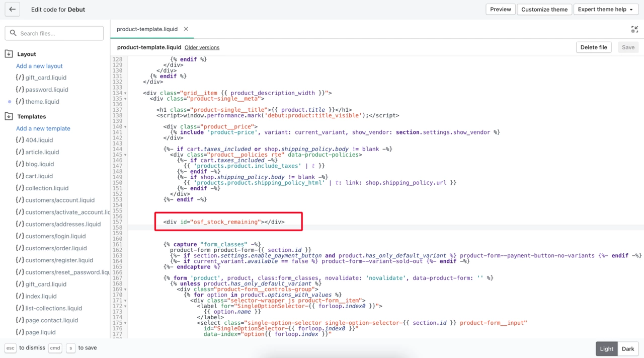Open customers/login.liquid template

(x=55, y=236)
